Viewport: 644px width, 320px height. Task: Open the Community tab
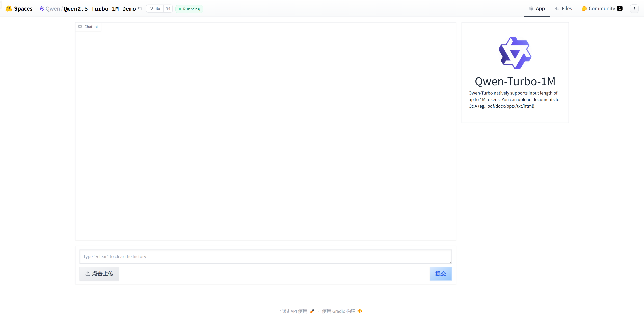coord(602,9)
